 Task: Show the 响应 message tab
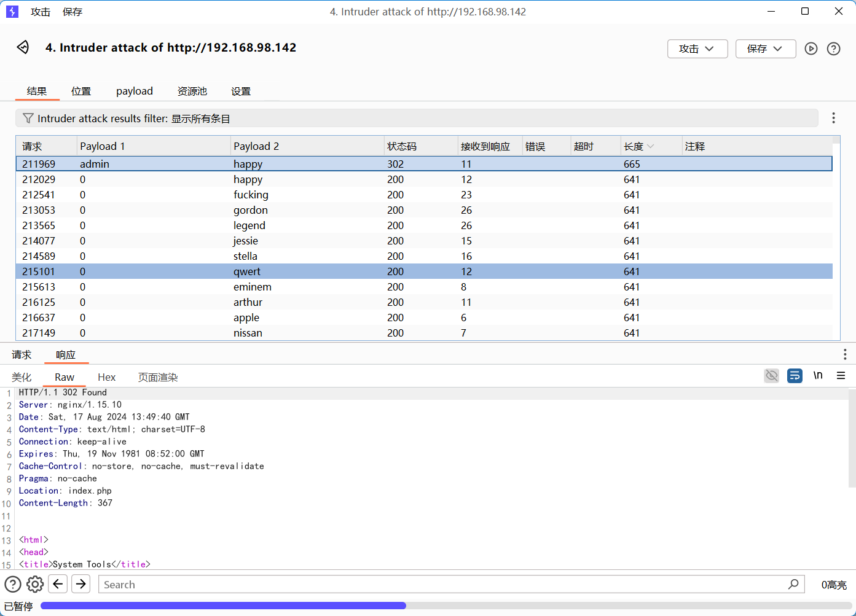66,354
